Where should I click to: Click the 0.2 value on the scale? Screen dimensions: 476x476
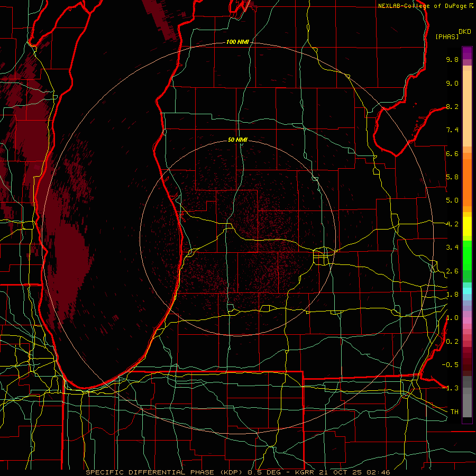(x=452, y=342)
